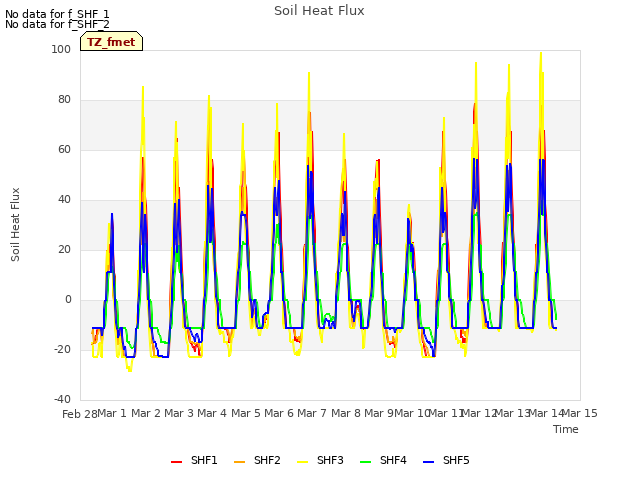Click the Feb 28 x-axis date label
Viewport: 640px width, 480px height.
tap(80, 414)
